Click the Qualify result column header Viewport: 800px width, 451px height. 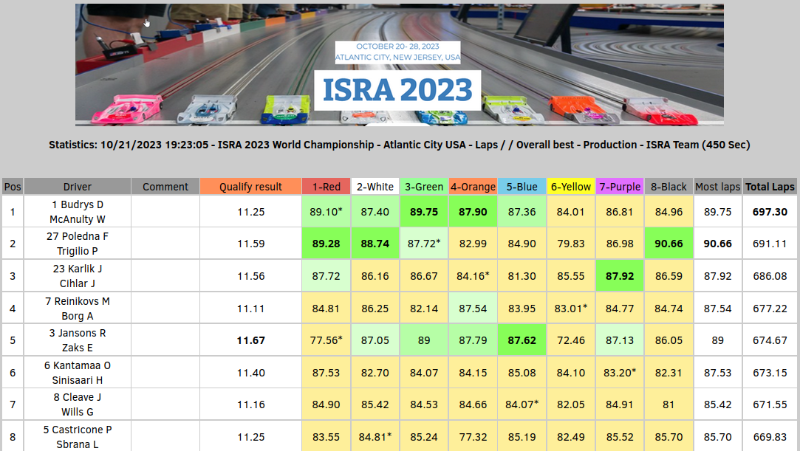(x=250, y=186)
